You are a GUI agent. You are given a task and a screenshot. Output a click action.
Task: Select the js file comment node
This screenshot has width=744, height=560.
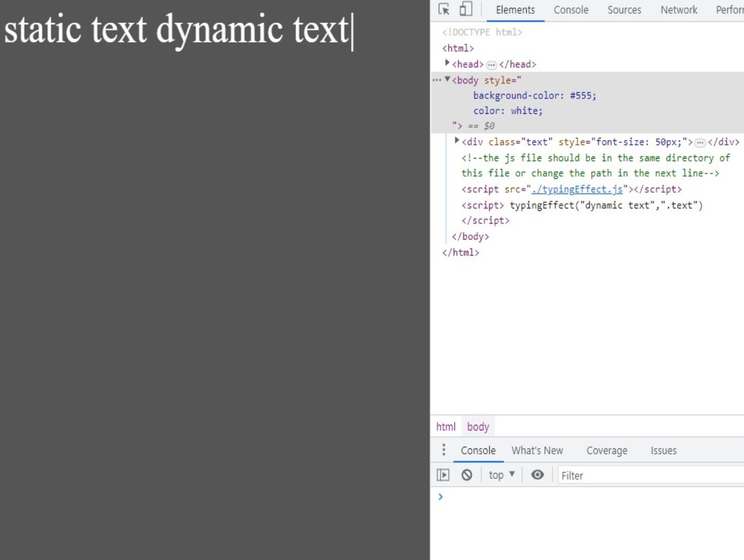595,165
